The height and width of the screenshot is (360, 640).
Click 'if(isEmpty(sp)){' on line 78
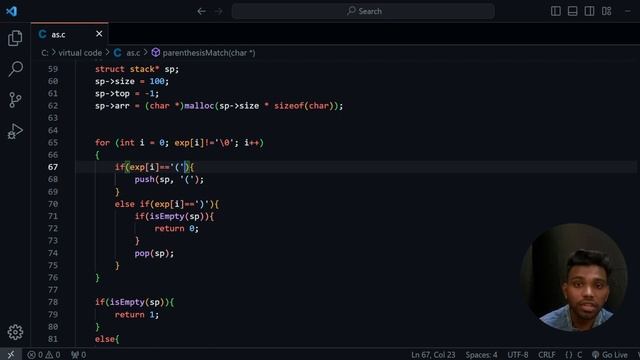[x=134, y=302]
